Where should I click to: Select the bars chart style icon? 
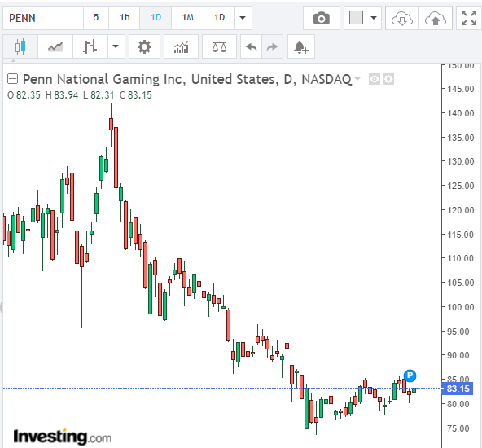[90, 46]
